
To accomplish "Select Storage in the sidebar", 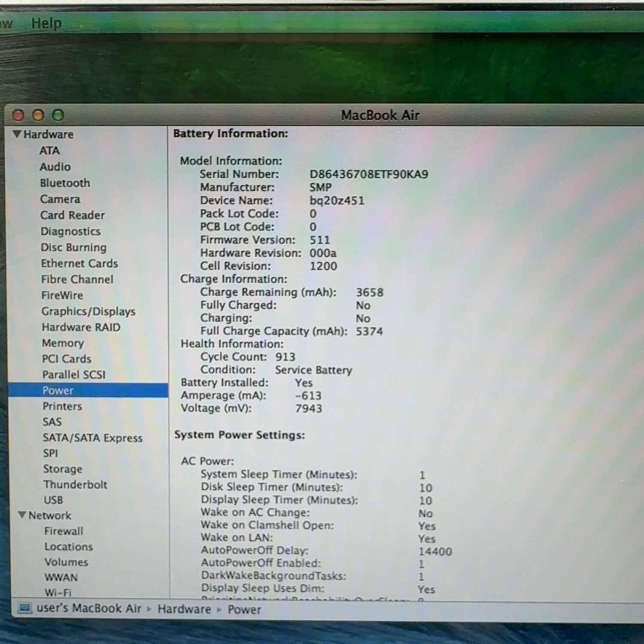I will click(x=63, y=469).
